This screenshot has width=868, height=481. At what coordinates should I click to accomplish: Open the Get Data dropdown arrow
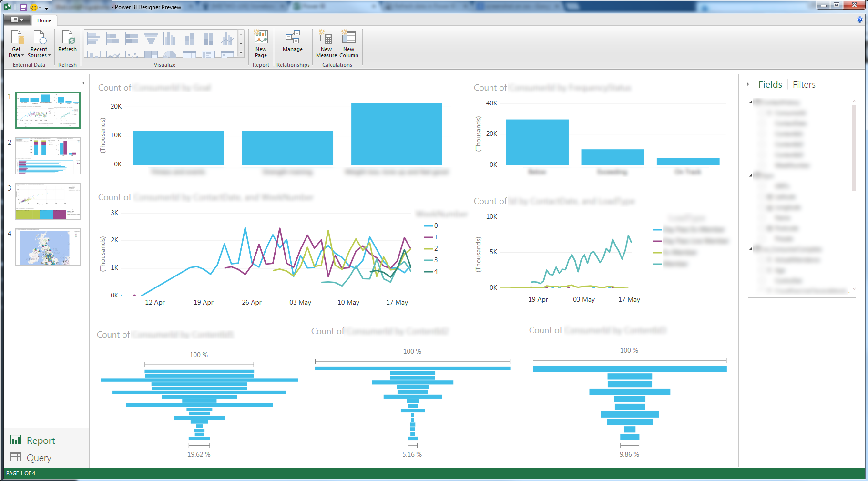tap(22, 55)
